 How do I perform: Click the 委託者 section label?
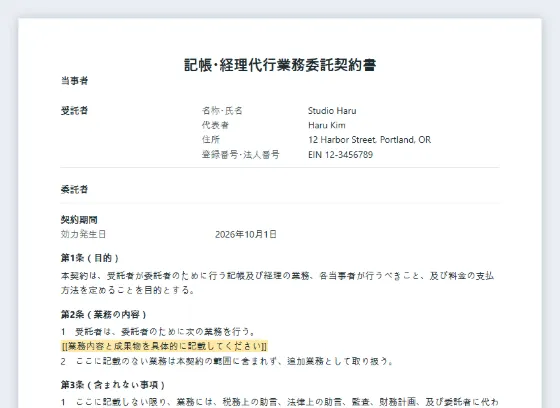click(74, 189)
